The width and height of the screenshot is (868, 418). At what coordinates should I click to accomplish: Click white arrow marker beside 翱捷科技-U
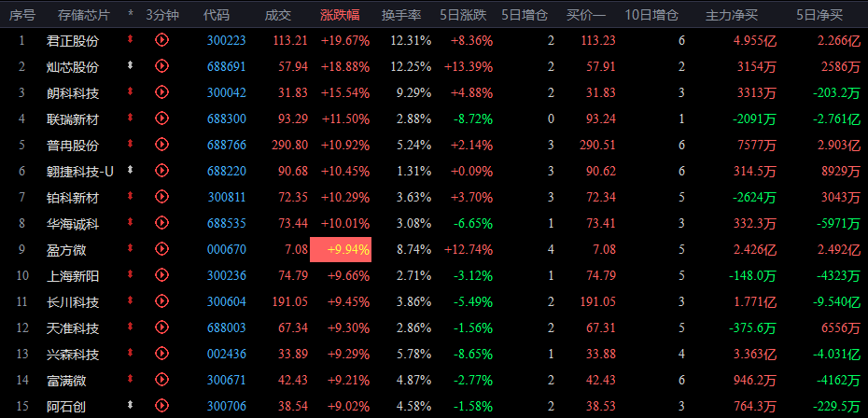[x=130, y=170]
